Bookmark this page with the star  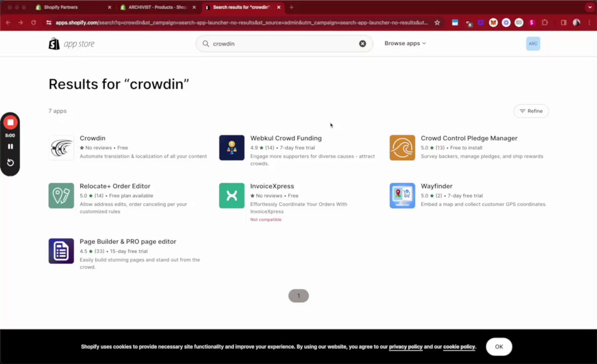coord(437,23)
